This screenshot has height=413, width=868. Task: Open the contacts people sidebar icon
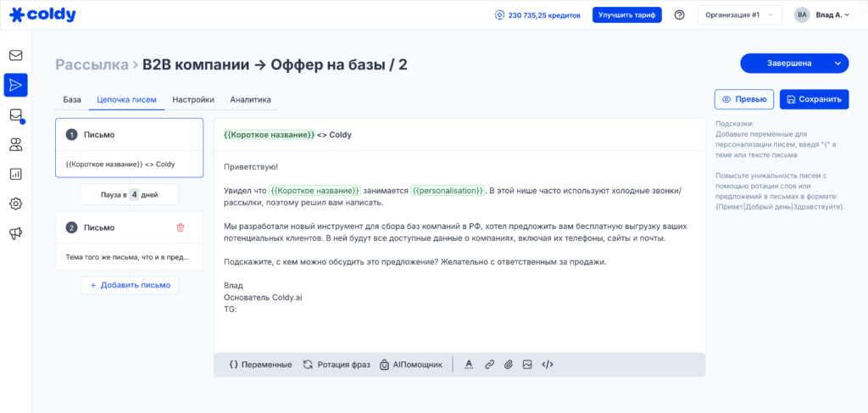pyautogui.click(x=15, y=144)
